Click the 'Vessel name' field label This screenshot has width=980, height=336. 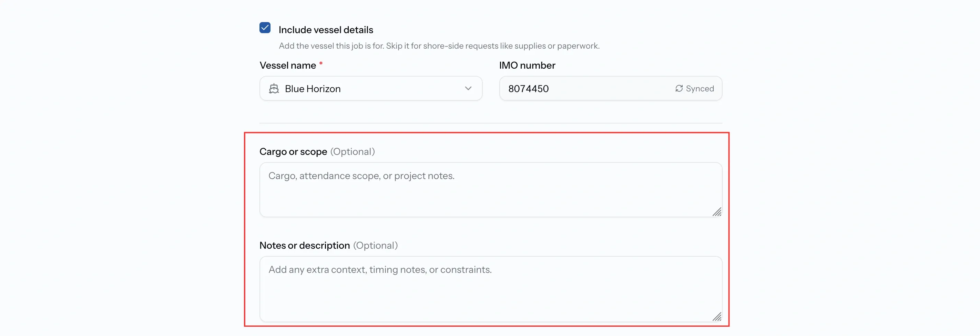click(288, 65)
